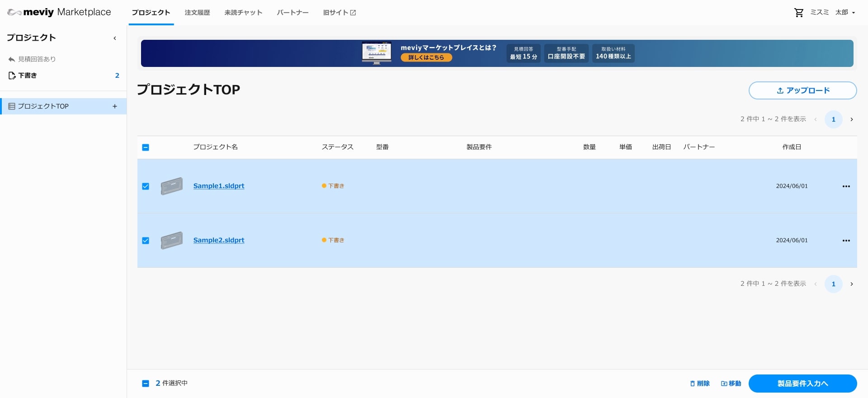Viewport: 868px width, 398px height.
Task: Click the 作成日 column header
Action: (x=792, y=147)
